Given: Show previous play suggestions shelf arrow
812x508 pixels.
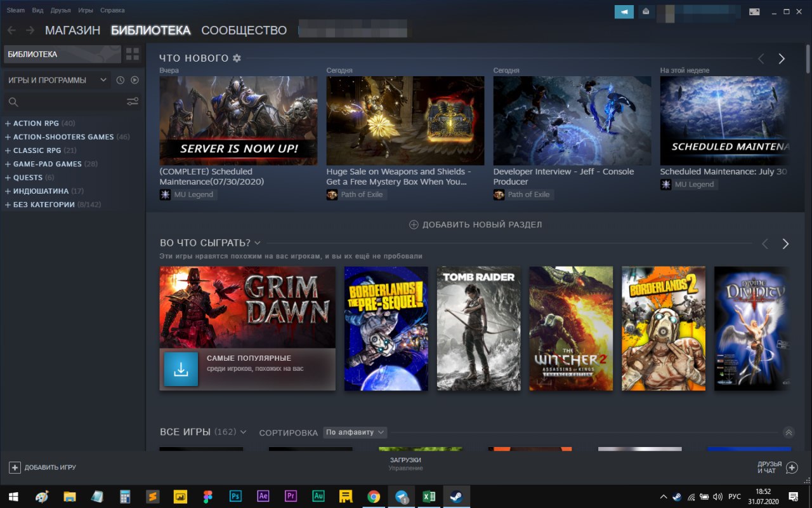Looking at the screenshot, I should click(x=765, y=244).
